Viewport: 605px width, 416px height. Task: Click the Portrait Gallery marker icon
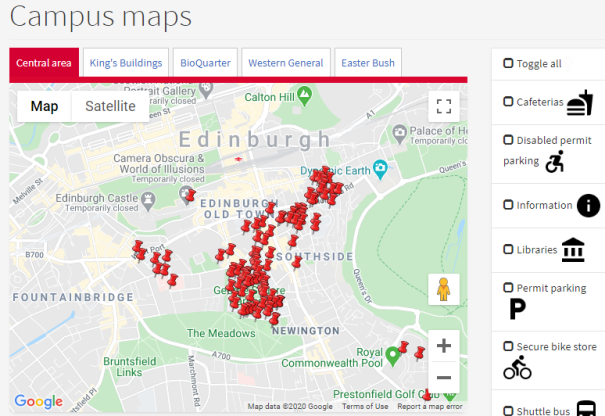coord(206,90)
